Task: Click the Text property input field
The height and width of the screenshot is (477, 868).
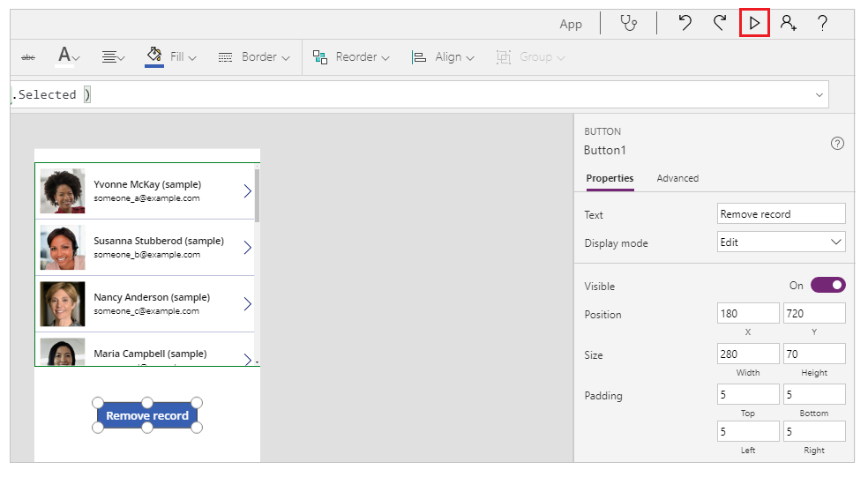Action: pos(781,213)
